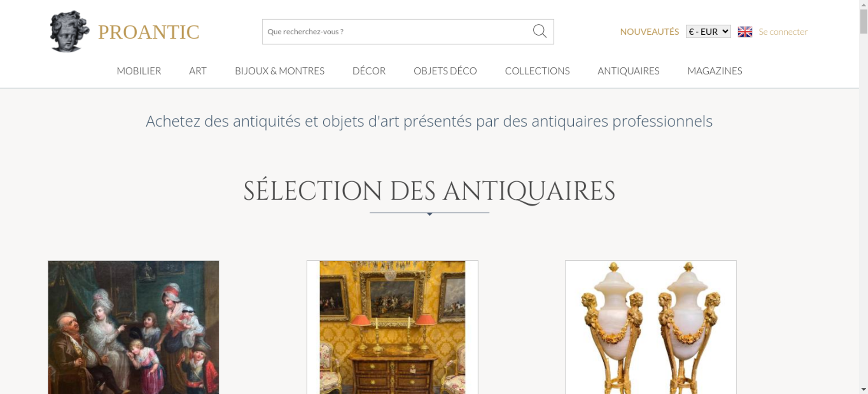Focus the 'Que recherchez-vous ?' search field
The image size is (868, 394).
(x=397, y=32)
